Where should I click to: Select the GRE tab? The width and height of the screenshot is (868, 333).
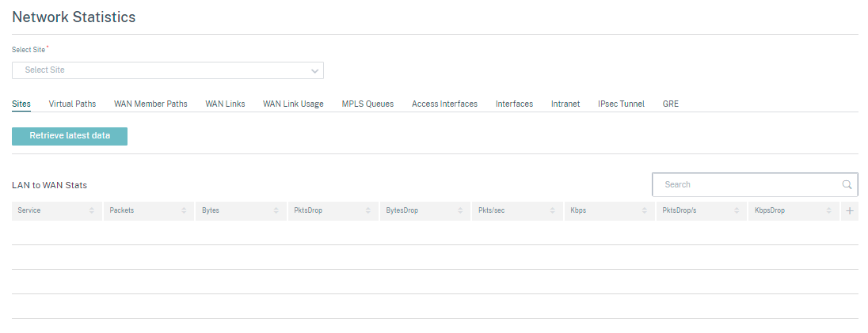click(670, 104)
